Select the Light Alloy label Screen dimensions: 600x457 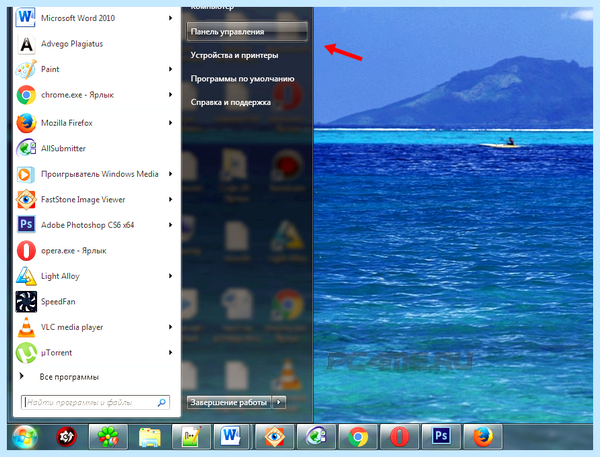[60, 276]
